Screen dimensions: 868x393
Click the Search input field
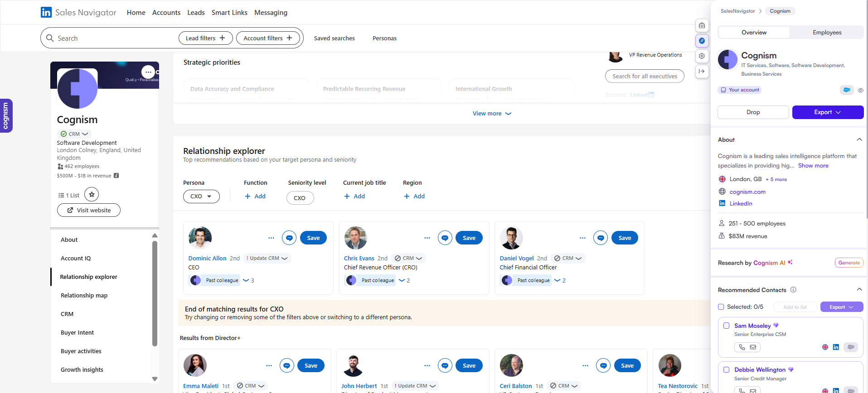(113, 38)
